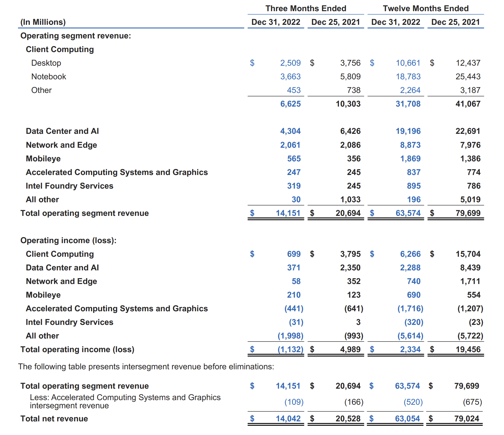The width and height of the screenshot is (504, 435).
Task: Click Network and Edge income value 58
Action: pyautogui.click(x=296, y=281)
